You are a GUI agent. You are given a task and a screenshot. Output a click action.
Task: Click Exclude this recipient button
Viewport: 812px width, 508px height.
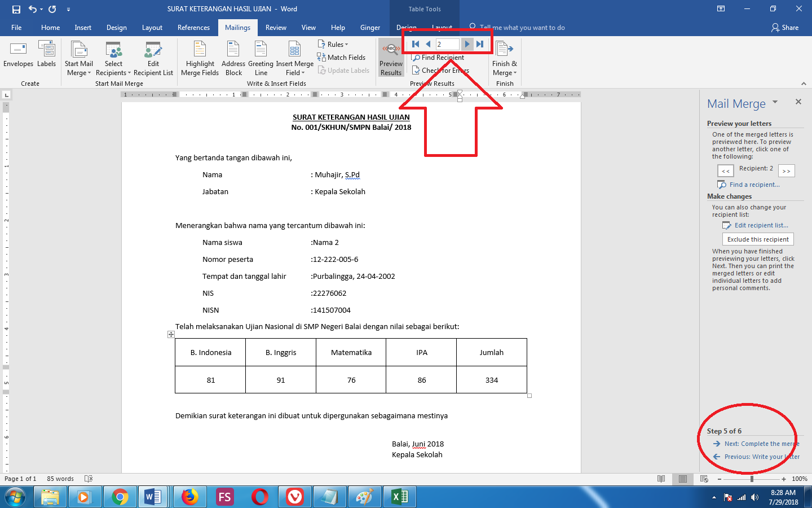click(758, 239)
